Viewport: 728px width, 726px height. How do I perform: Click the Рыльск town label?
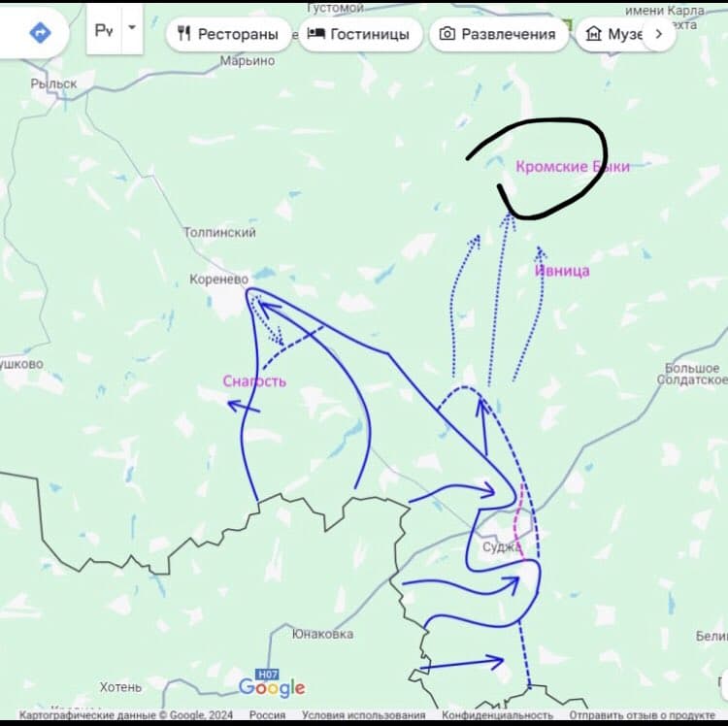53,84
